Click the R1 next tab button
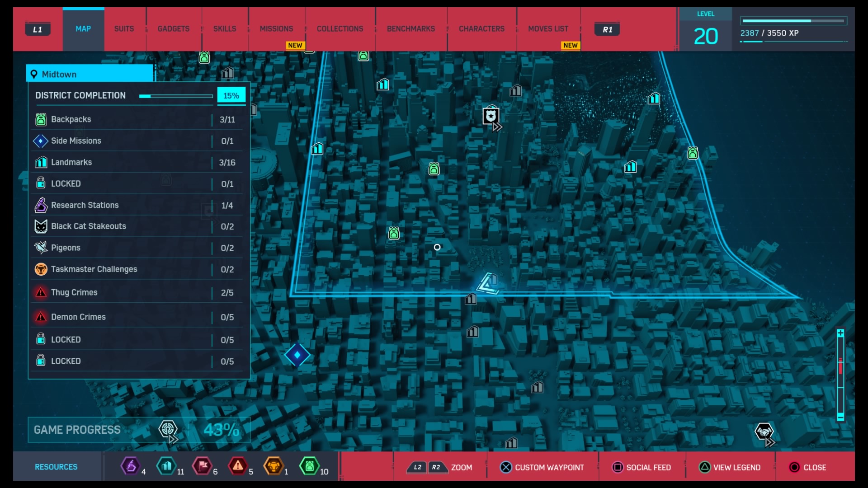The height and width of the screenshot is (488, 868). pos(607,29)
